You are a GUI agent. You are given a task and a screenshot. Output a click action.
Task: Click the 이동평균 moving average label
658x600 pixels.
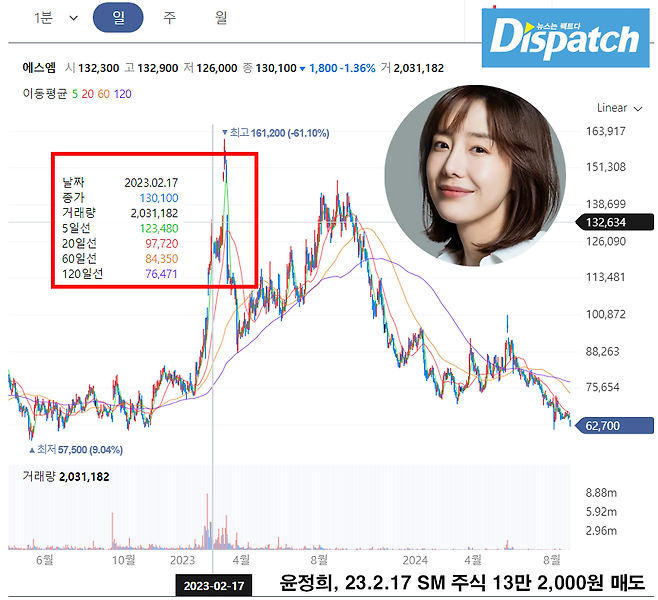coord(46,93)
